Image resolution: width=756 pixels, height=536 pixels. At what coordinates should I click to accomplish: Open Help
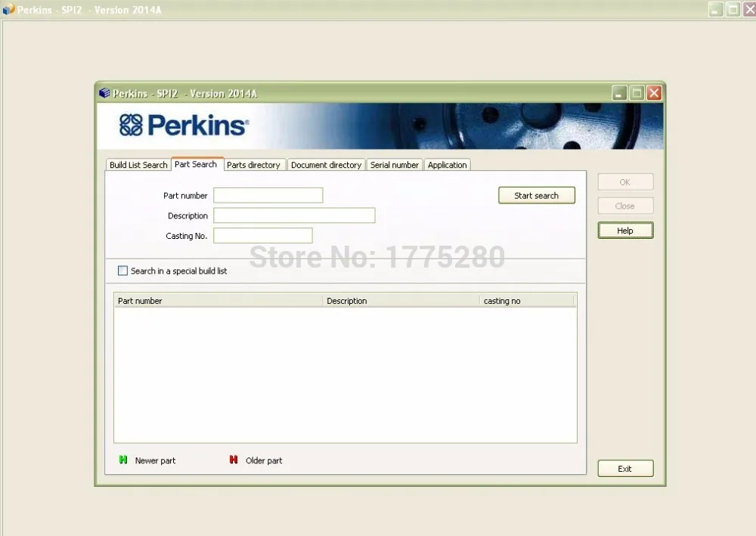point(625,231)
